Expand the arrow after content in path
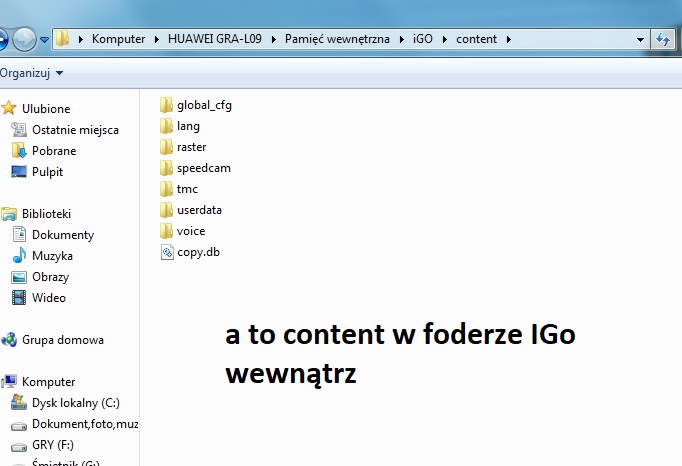 [x=509, y=39]
